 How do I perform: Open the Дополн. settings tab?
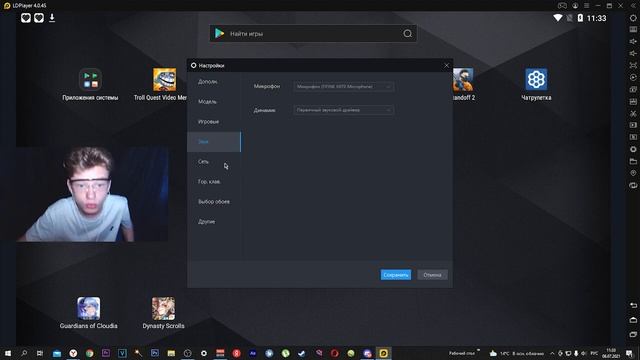tap(213, 82)
